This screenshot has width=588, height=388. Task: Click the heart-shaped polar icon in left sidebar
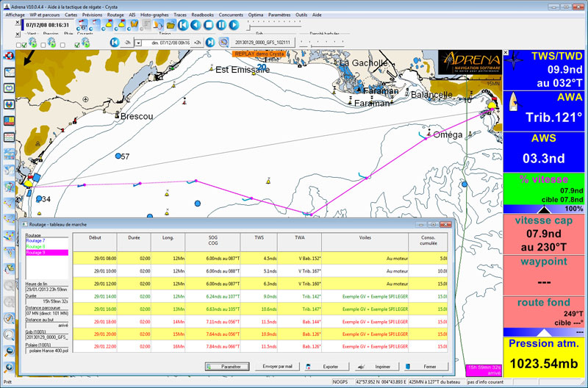pyautogui.click(x=9, y=88)
